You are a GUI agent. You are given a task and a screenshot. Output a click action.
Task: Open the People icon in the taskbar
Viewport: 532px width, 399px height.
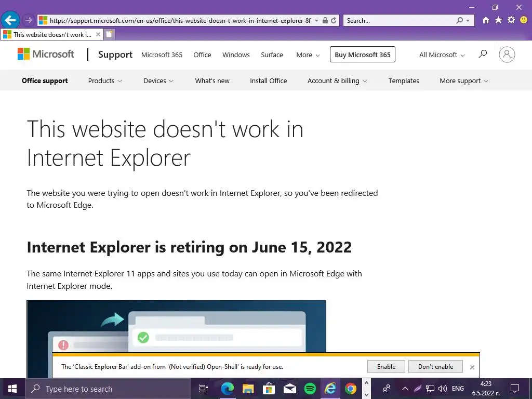coord(387,389)
